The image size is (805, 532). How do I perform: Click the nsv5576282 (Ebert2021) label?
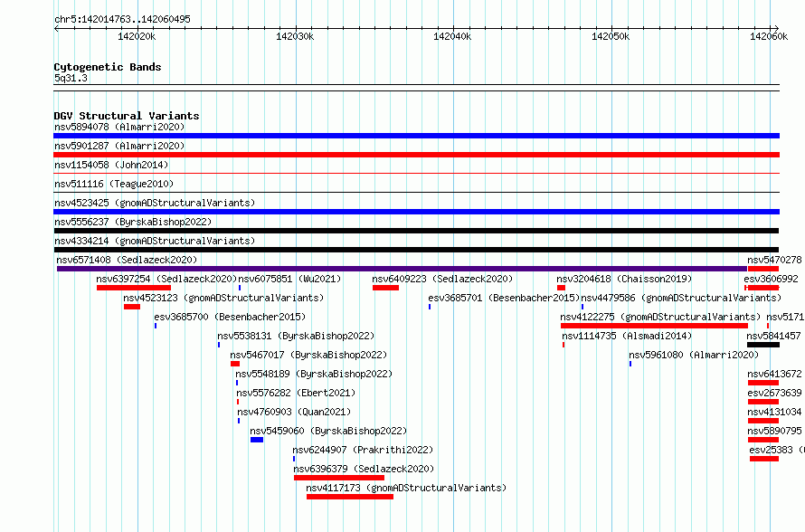tap(297, 393)
